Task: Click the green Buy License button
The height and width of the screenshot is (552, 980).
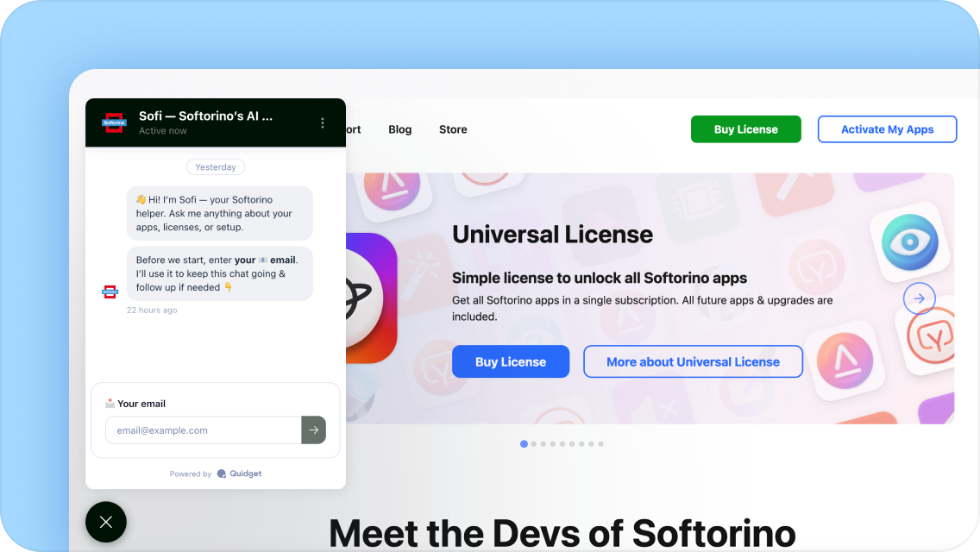Action: pos(745,129)
